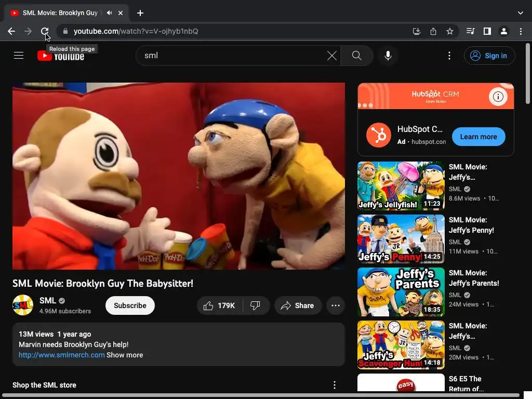
Task: Open the SML channel name link
Action: [x=47, y=301]
